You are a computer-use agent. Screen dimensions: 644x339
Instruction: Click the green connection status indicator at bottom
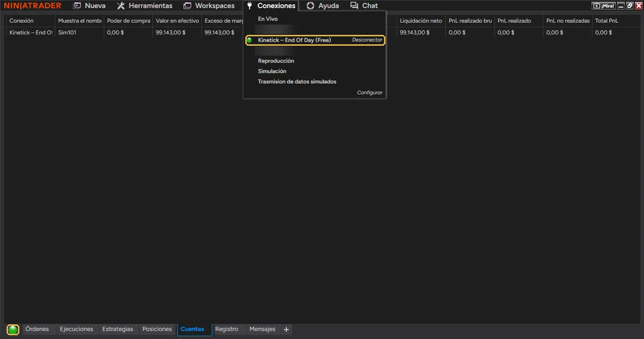click(13, 330)
